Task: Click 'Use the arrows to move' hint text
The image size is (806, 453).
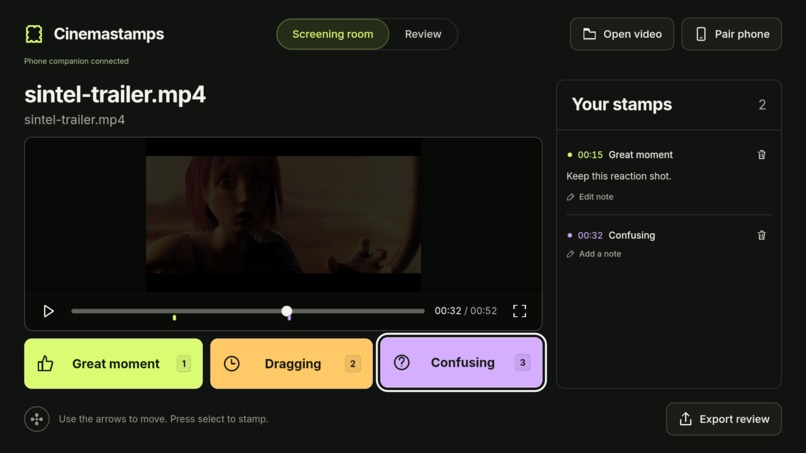Action: point(163,419)
